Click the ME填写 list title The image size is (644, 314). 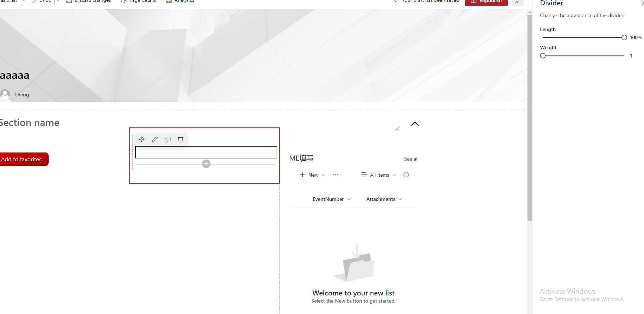click(301, 158)
